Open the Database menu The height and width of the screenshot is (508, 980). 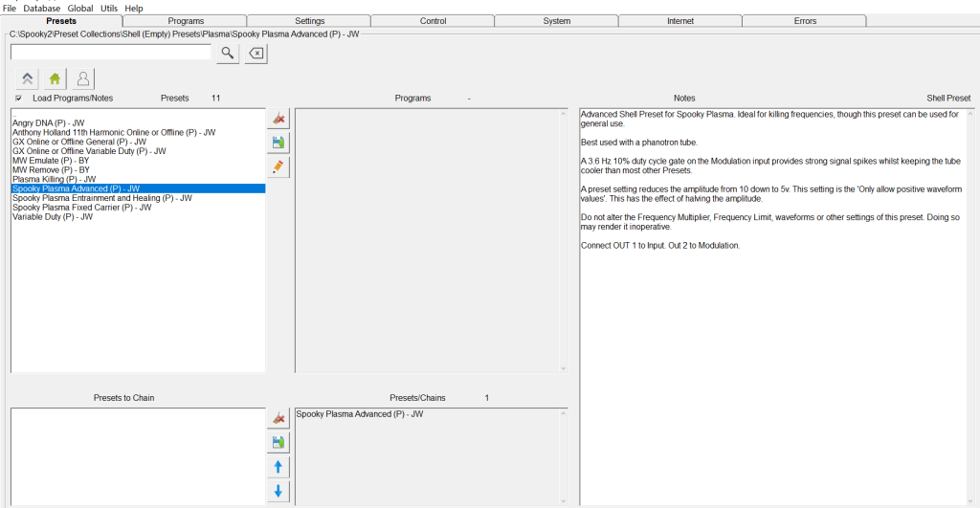[x=41, y=8]
